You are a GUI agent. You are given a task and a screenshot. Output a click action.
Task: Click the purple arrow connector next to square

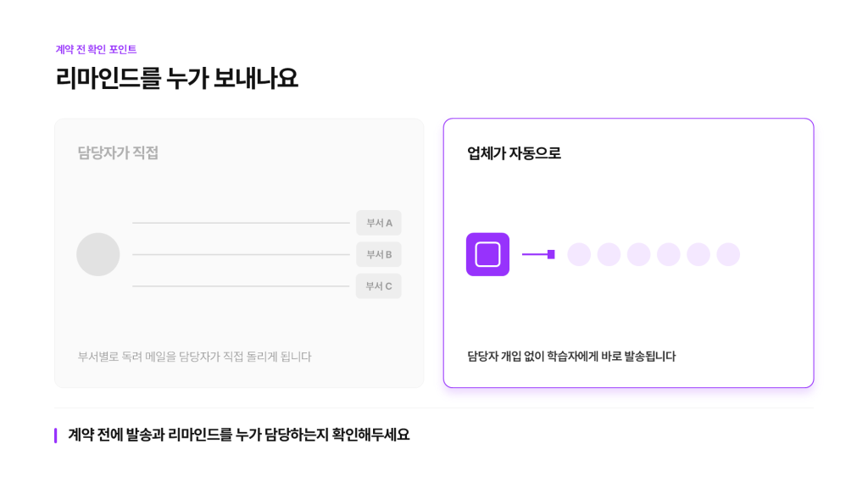click(x=538, y=254)
